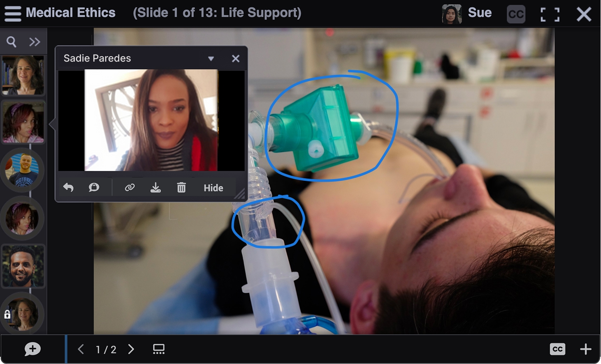Click the speech bubble comment icon in popup
Viewport: 601px width, 364px height.
tap(94, 188)
